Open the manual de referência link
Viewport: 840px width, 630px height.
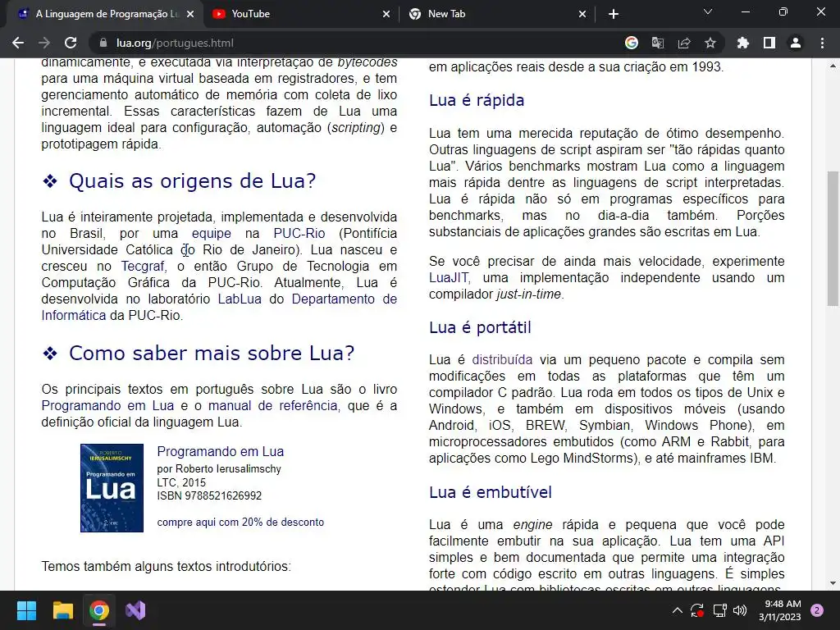[272, 405]
